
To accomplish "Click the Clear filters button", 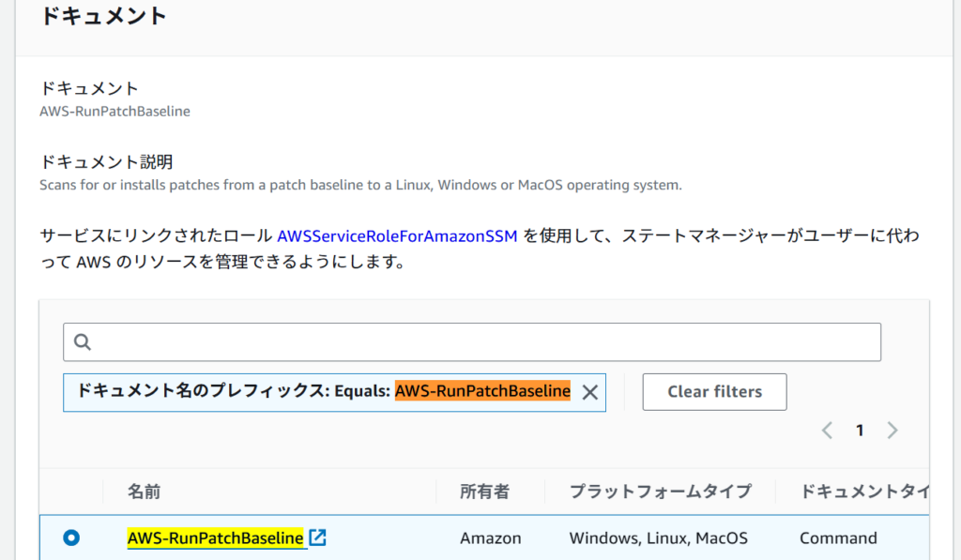I will (x=714, y=392).
